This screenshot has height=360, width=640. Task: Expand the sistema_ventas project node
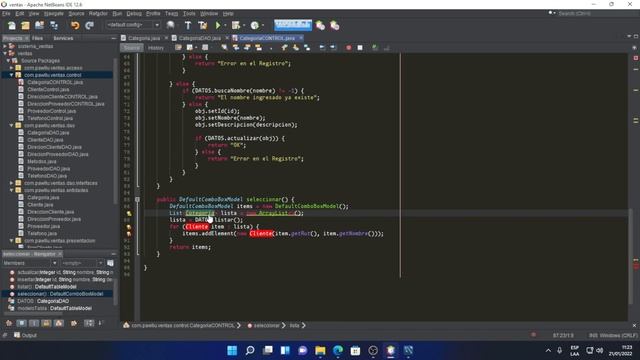pos(5,46)
